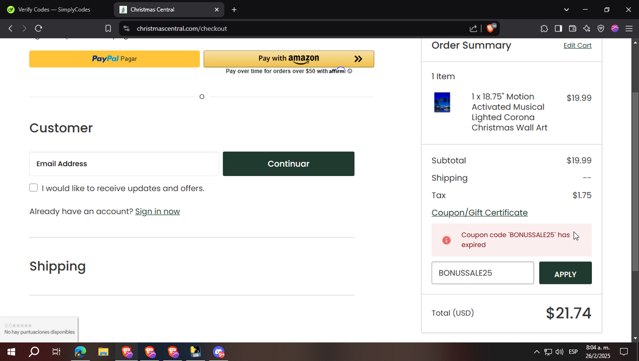639x361 pixels.
Task: Choose Pay with Amazon button
Action: pyautogui.click(x=289, y=59)
